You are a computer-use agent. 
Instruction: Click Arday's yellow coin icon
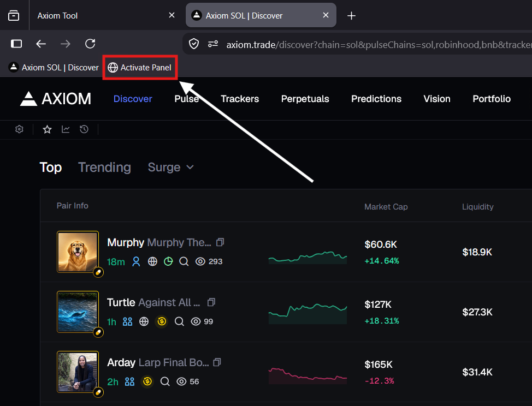147,381
